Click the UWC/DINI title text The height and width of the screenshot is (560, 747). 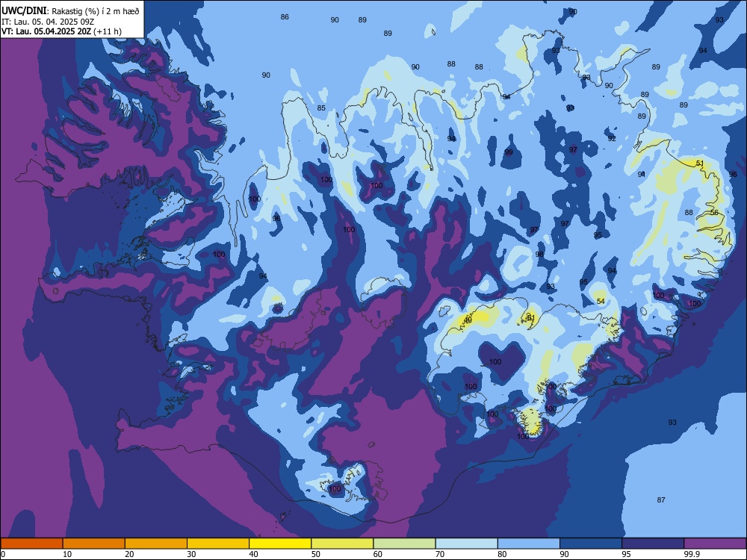(25, 10)
